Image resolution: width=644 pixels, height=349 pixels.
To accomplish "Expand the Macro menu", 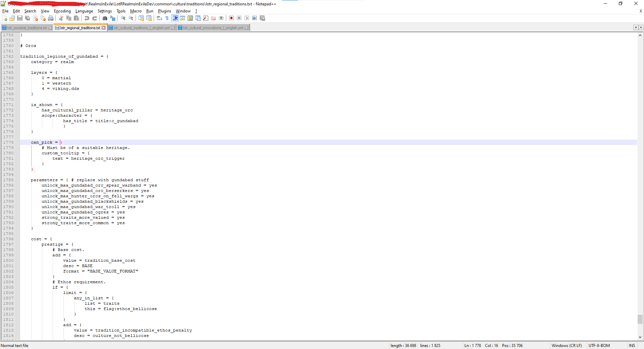I will tap(136, 11).
